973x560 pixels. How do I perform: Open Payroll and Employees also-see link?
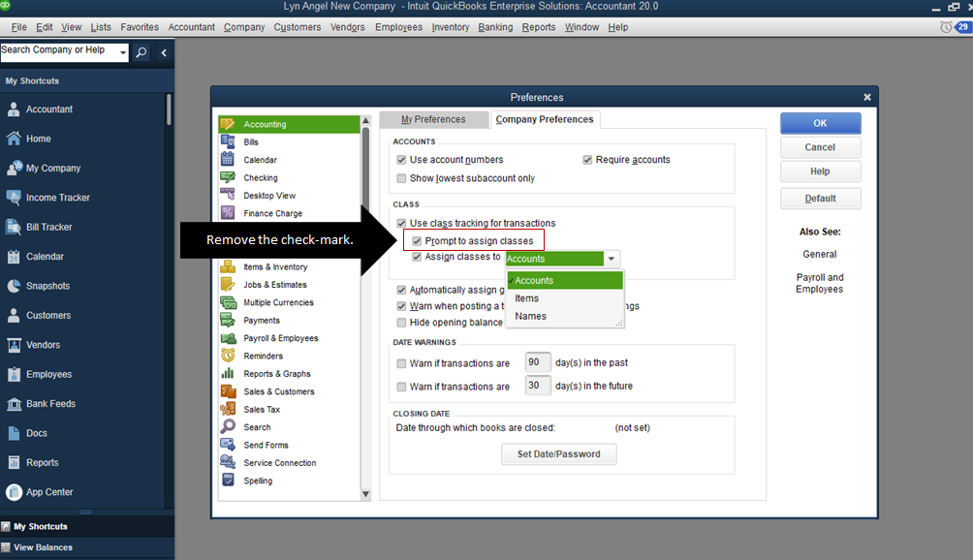click(x=820, y=284)
